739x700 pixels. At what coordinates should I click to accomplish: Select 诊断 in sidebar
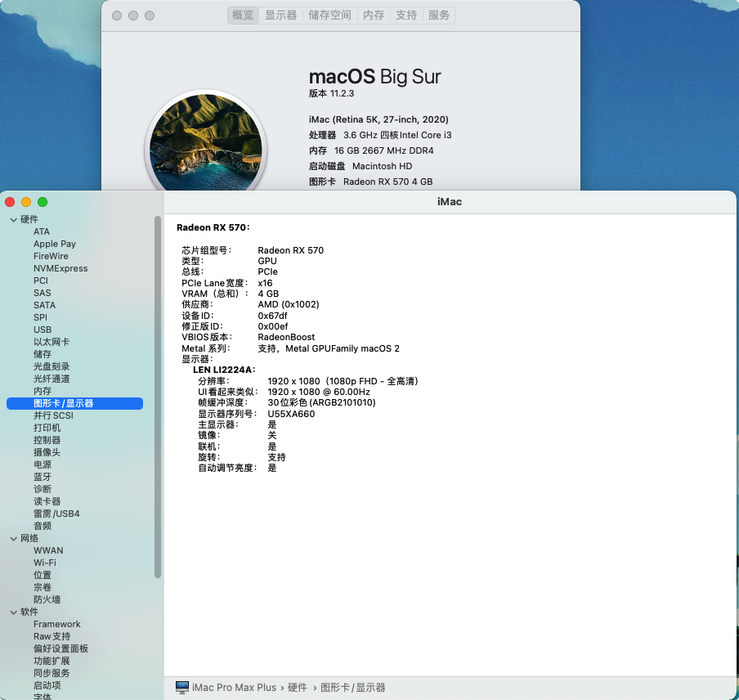tap(43, 489)
